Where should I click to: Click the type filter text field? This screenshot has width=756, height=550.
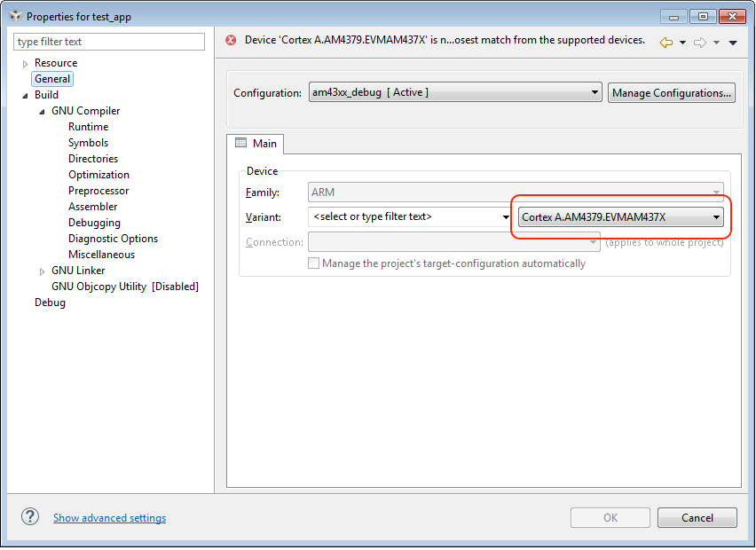[109, 42]
